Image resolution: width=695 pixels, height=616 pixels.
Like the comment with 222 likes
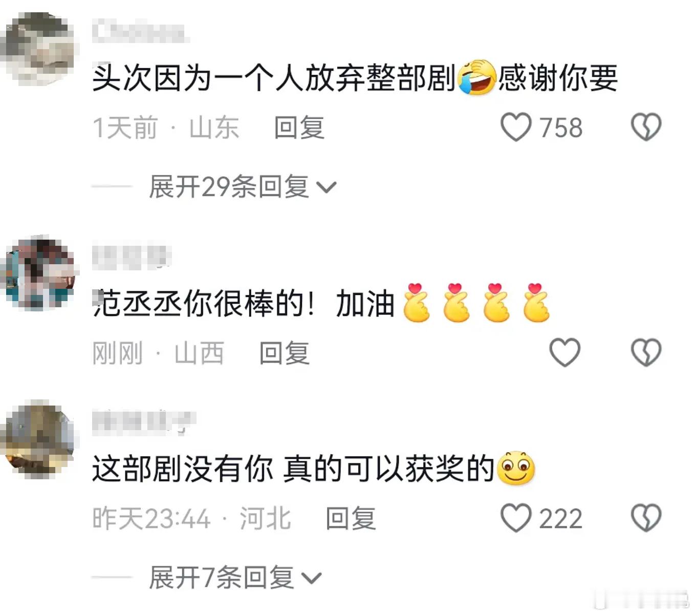516,518
